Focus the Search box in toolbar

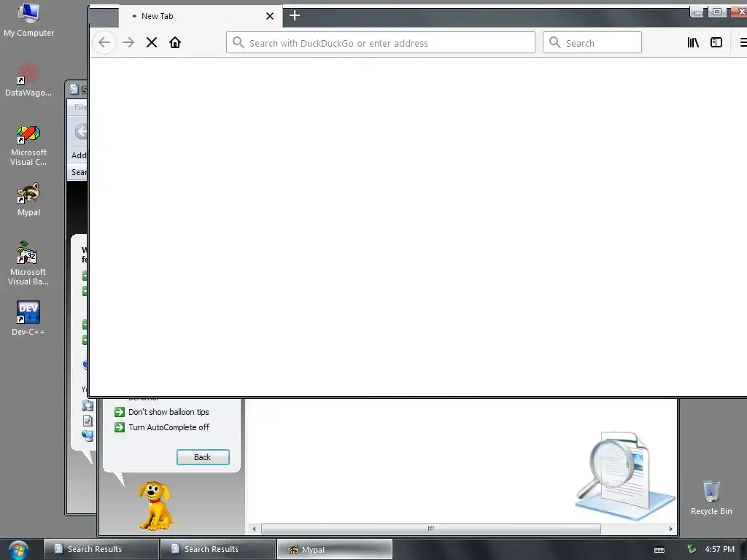(x=592, y=43)
